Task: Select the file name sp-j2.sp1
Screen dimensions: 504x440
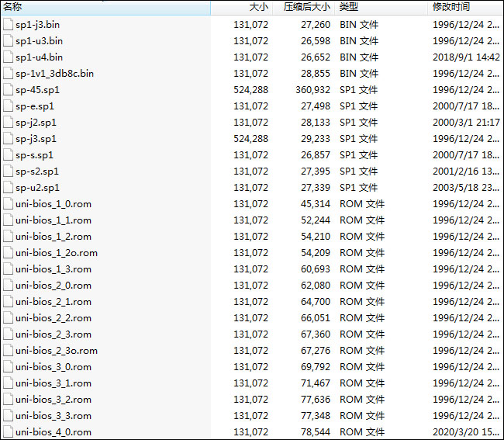Action: click(36, 123)
